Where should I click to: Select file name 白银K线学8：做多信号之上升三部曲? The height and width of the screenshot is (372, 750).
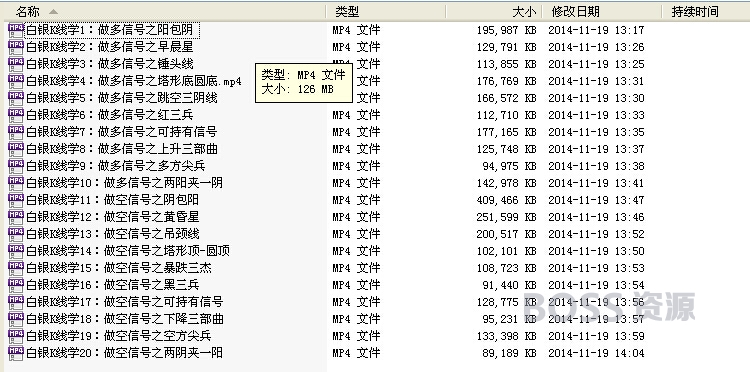coord(122,149)
